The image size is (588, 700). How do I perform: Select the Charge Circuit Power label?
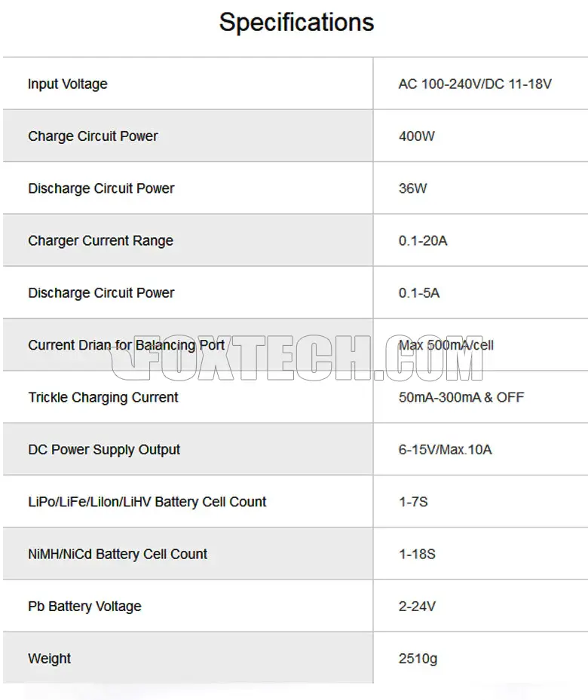pyautogui.click(x=93, y=136)
